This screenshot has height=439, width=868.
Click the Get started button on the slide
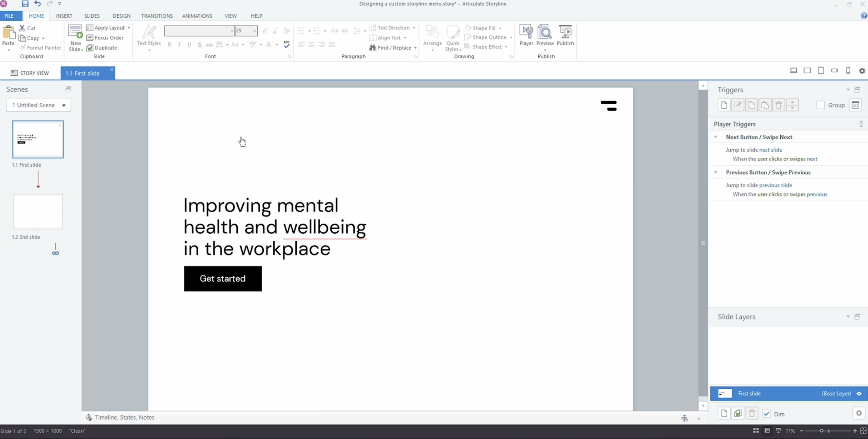click(x=223, y=279)
